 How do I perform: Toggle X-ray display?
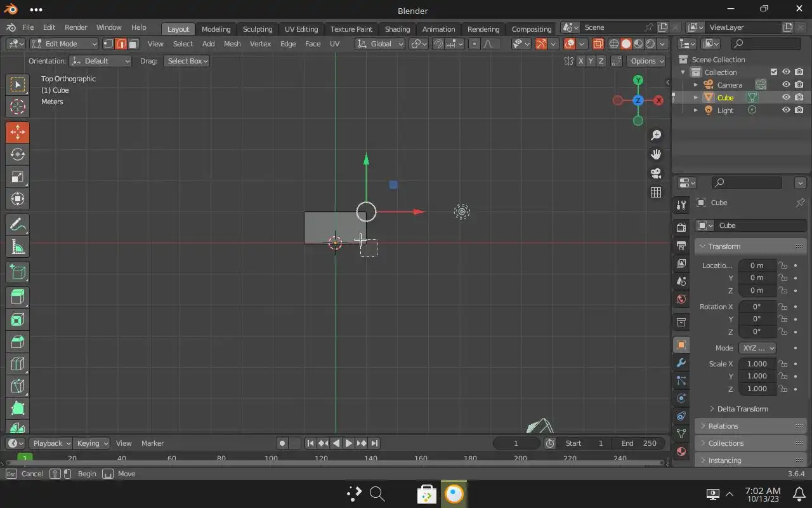click(x=598, y=44)
